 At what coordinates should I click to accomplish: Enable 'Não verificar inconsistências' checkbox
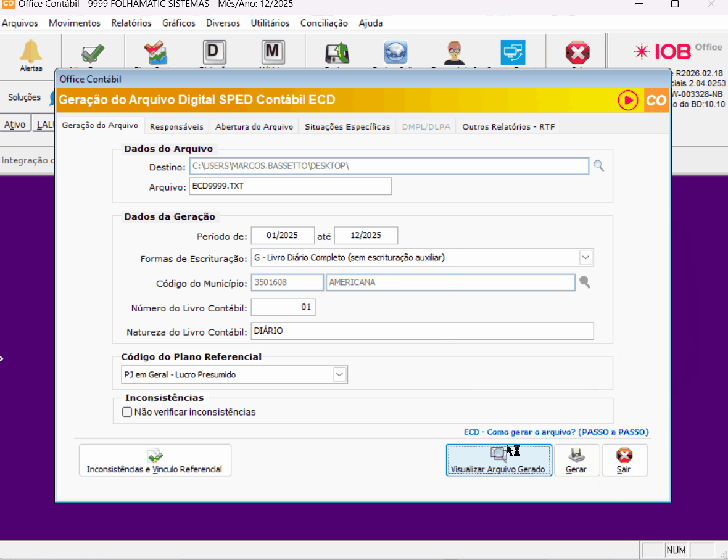click(128, 412)
